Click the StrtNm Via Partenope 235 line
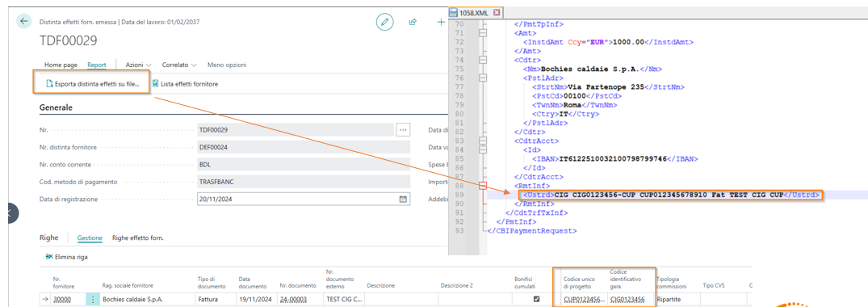The height and width of the screenshot is (307, 868). (608, 87)
